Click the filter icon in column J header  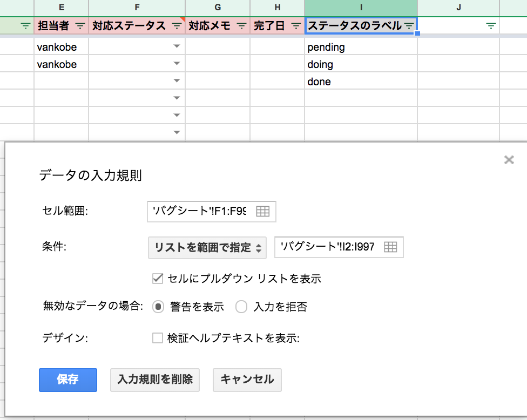point(490,25)
